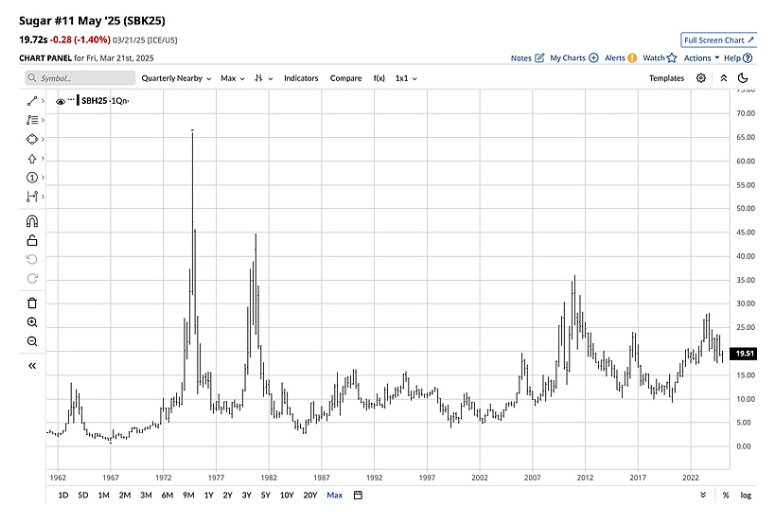Screen dimensions: 772x512
Task: Open the Actions dropdown menu
Action: (x=700, y=58)
